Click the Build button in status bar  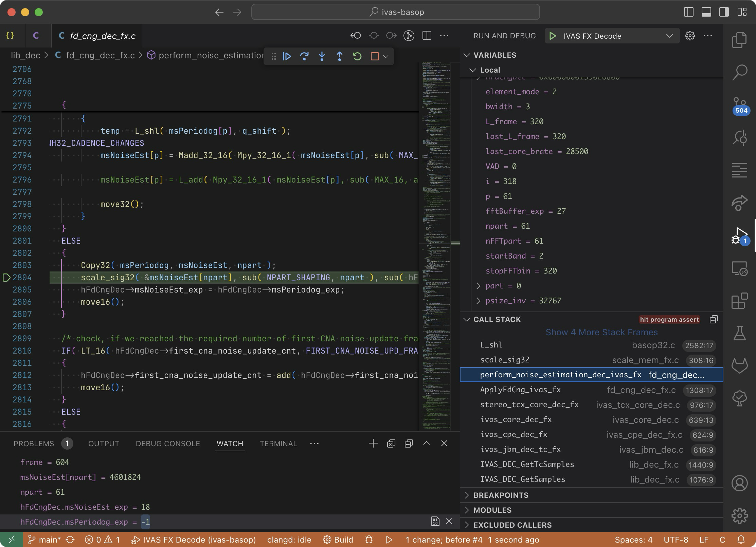(338, 540)
